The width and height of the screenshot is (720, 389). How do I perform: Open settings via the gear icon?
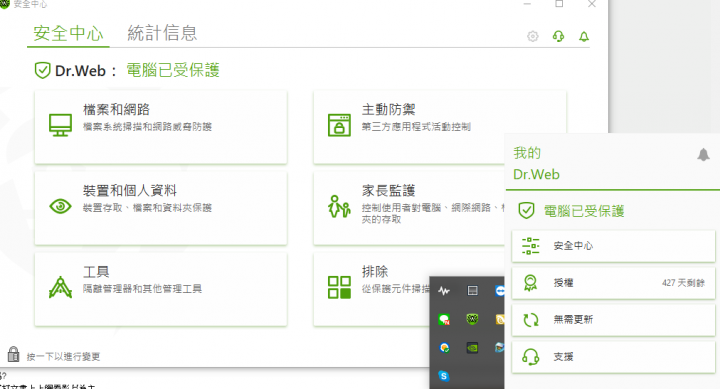tap(533, 36)
